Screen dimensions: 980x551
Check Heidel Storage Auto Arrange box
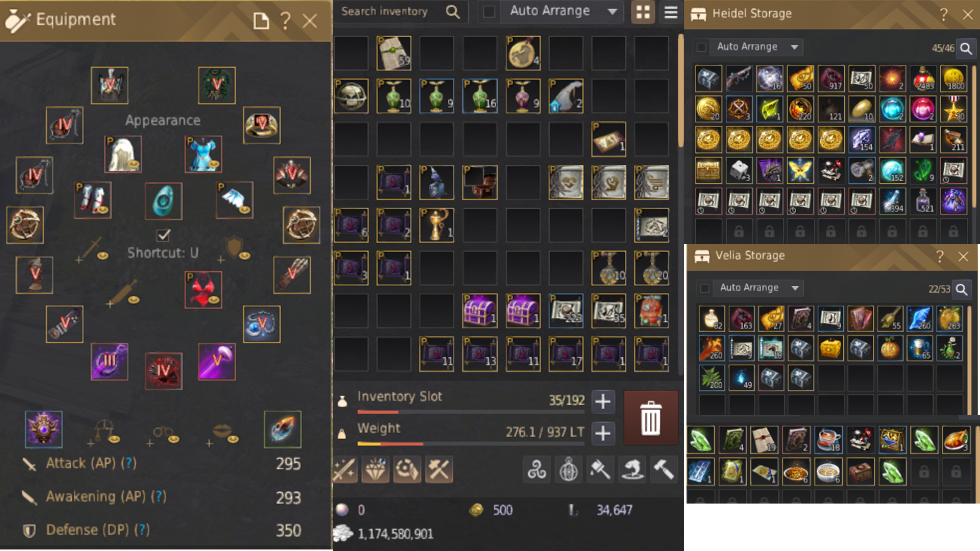coord(701,47)
